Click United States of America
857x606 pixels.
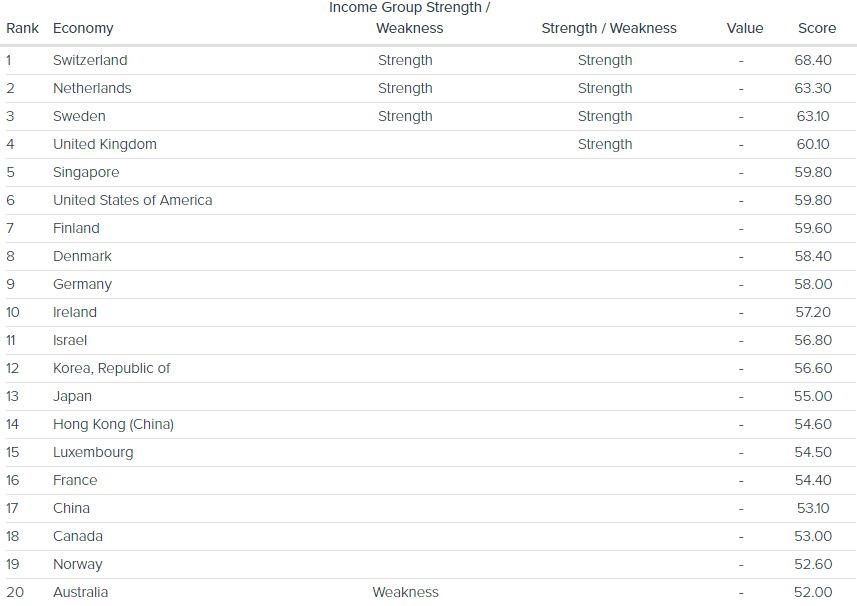click(133, 200)
